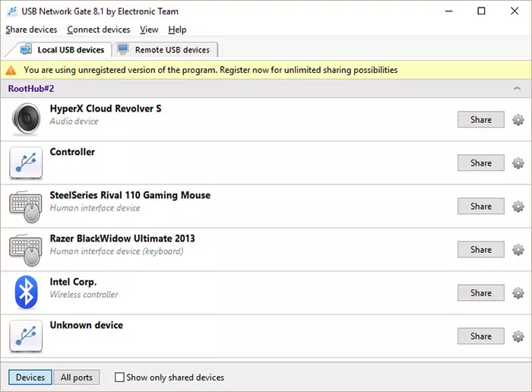Click the Razer BlackWidow keyboard-mouse icon
This screenshot has width=532, height=392.
(x=26, y=250)
